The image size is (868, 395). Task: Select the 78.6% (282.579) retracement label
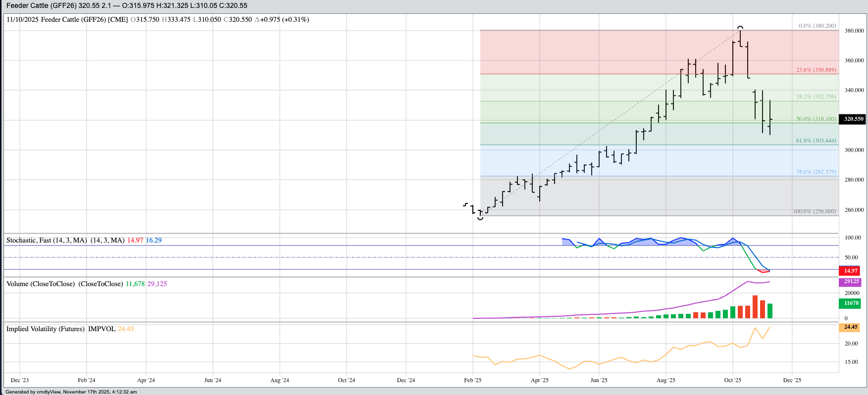pyautogui.click(x=816, y=172)
